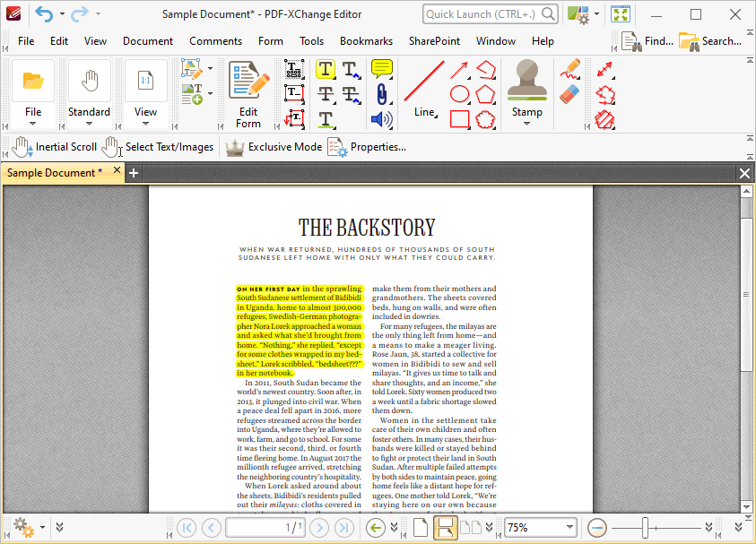Choose the Sticky Note comment tool

click(x=381, y=69)
